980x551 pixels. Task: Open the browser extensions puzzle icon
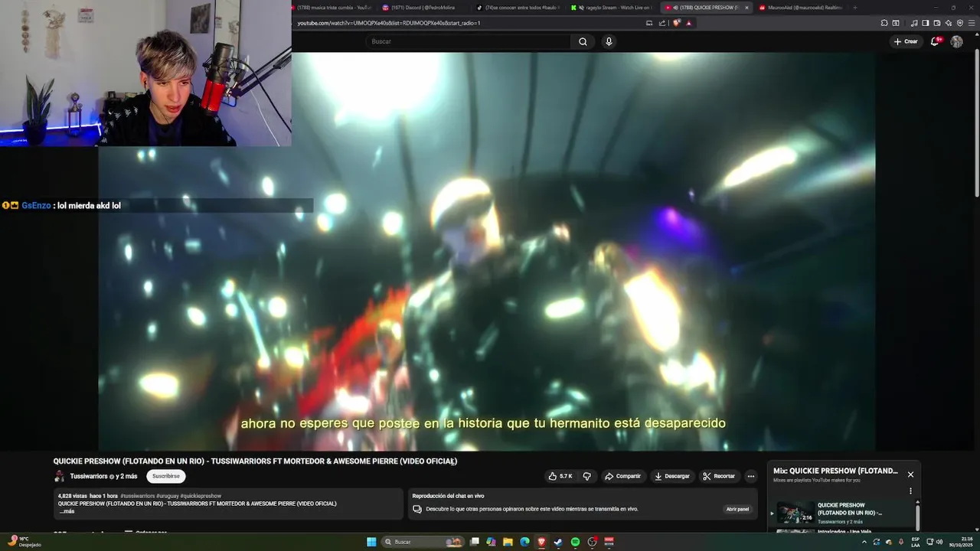(885, 23)
